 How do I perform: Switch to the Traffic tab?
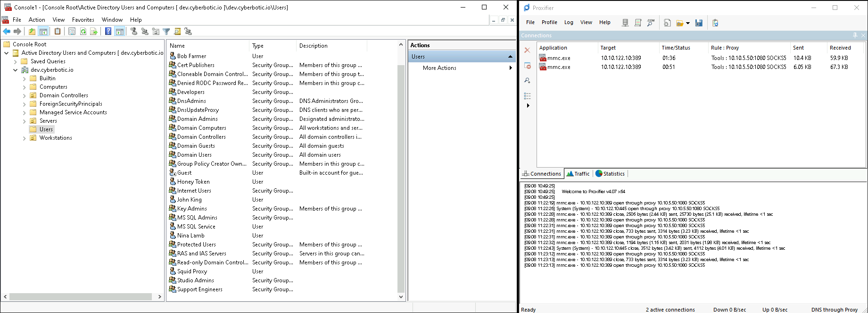(578, 174)
